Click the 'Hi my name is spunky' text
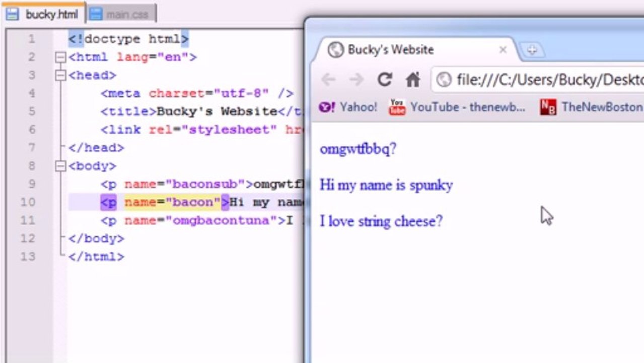Image resolution: width=644 pixels, height=363 pixels. [x=386, y=185]
